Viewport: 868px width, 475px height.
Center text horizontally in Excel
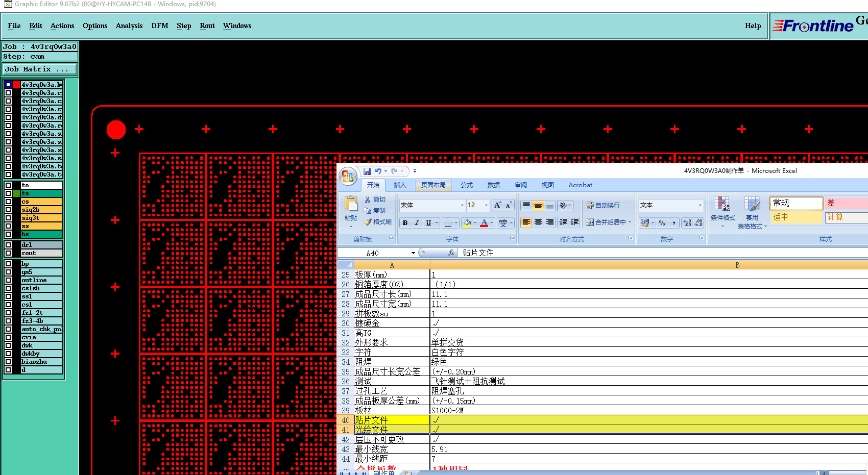538,222
